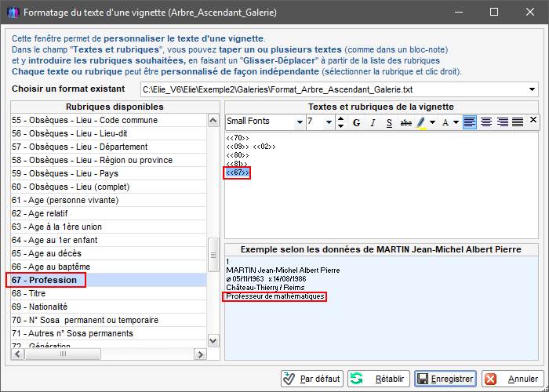Select '57 - Obsèques - Lieu - Département'
The image size is (549, 392).
(109, 147)
